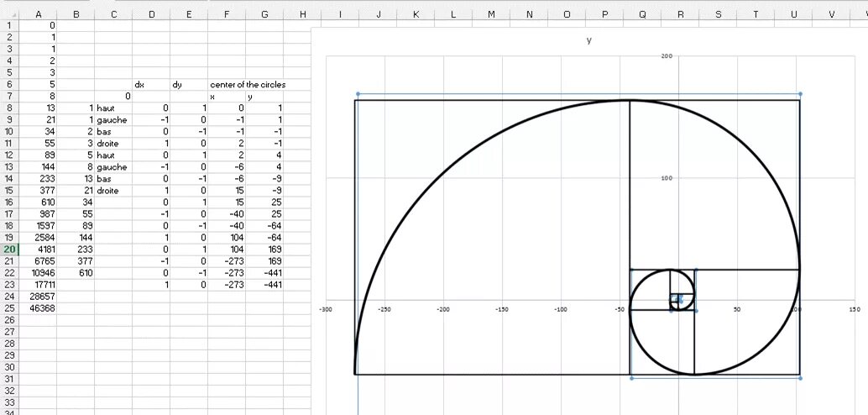
Task: Click cell containing 1597
Action: click(39, 225)
